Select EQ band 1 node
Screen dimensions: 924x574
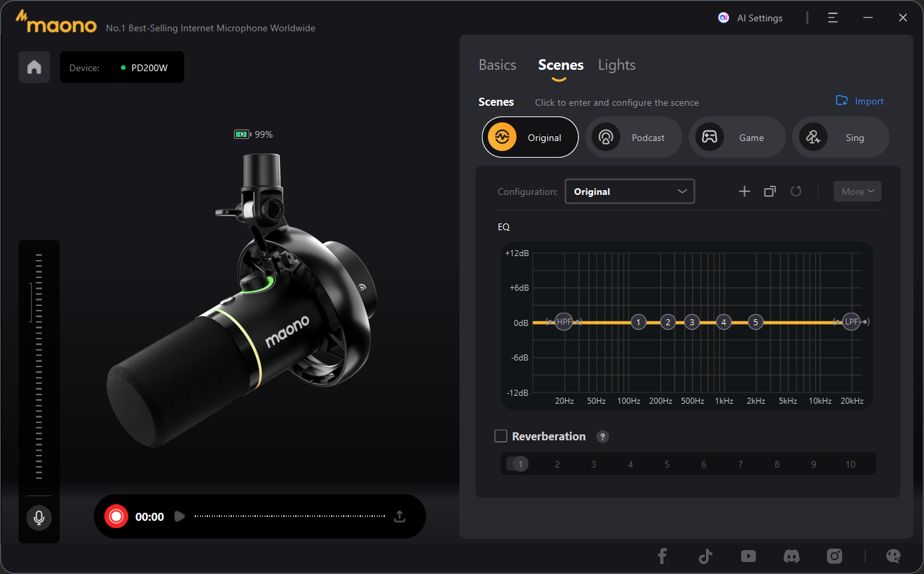(x=638, y=323)
